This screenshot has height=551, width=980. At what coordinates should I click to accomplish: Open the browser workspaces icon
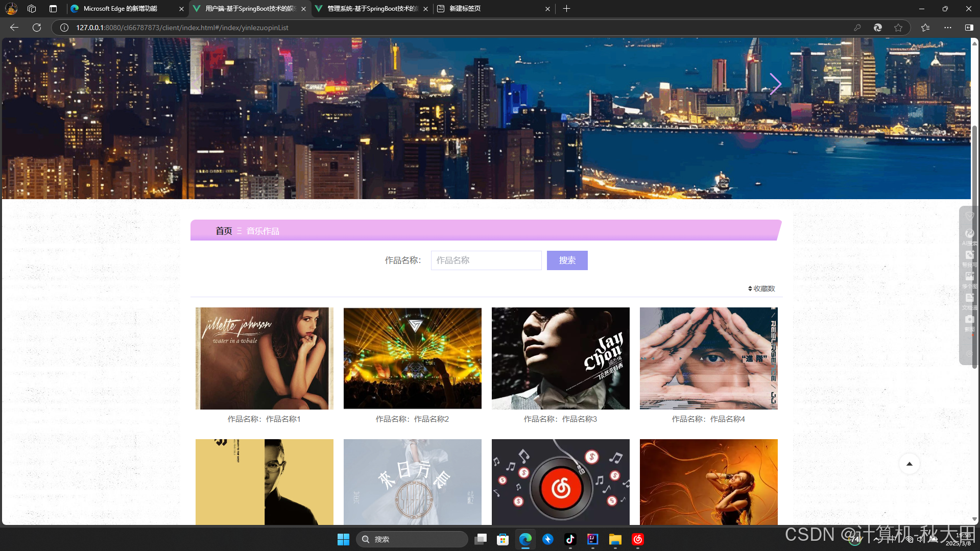tap(32, 9)
